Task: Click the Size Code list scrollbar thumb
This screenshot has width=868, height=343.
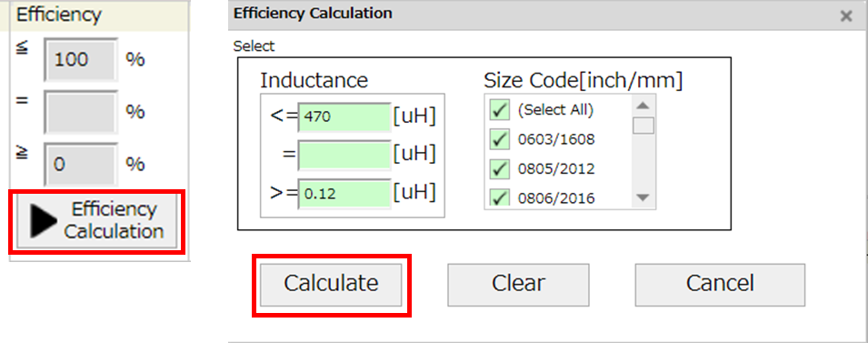Action: 644,126
